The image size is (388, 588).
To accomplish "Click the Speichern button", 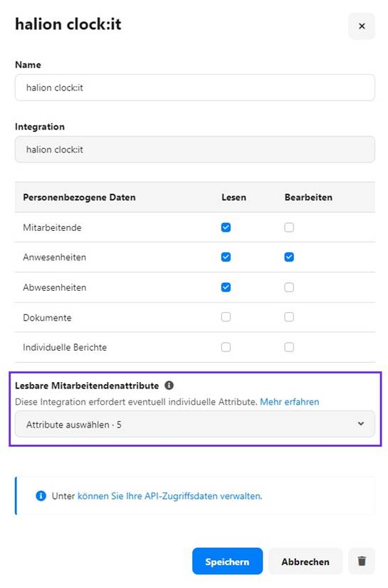I will tap(227, 561).
